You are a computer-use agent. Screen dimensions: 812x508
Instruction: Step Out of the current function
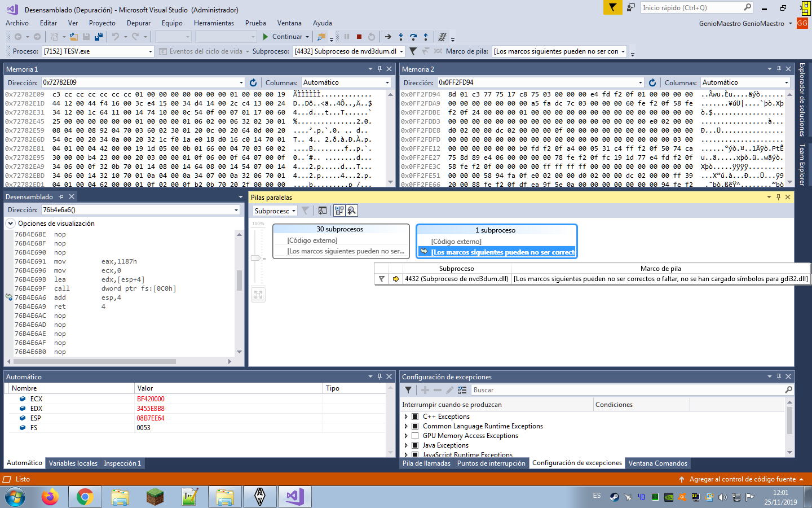426,37
